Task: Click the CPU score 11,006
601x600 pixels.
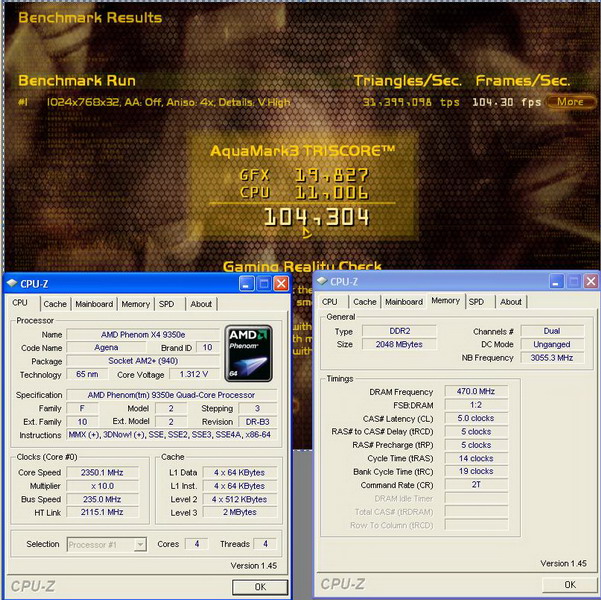Action: tap(332, 192)
